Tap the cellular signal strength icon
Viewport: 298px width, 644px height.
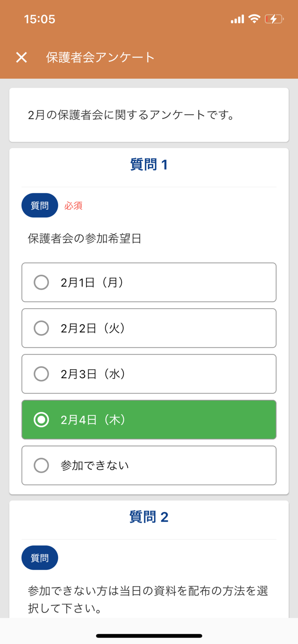(237, 19)
